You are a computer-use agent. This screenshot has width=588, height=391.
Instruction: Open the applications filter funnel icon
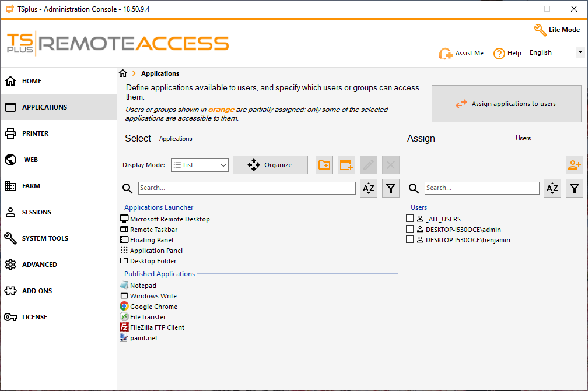tap(391, 188)
